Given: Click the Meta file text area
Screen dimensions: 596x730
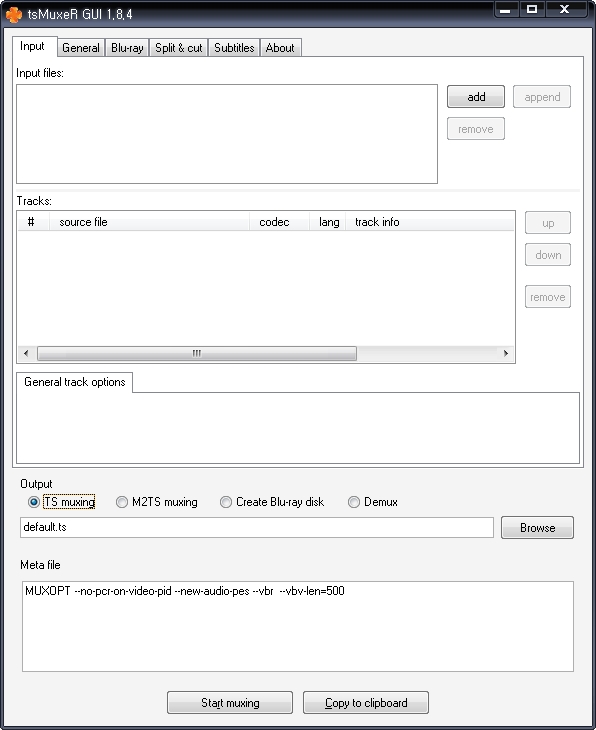Looking at the screenshot, I should [x=298, y=626].
